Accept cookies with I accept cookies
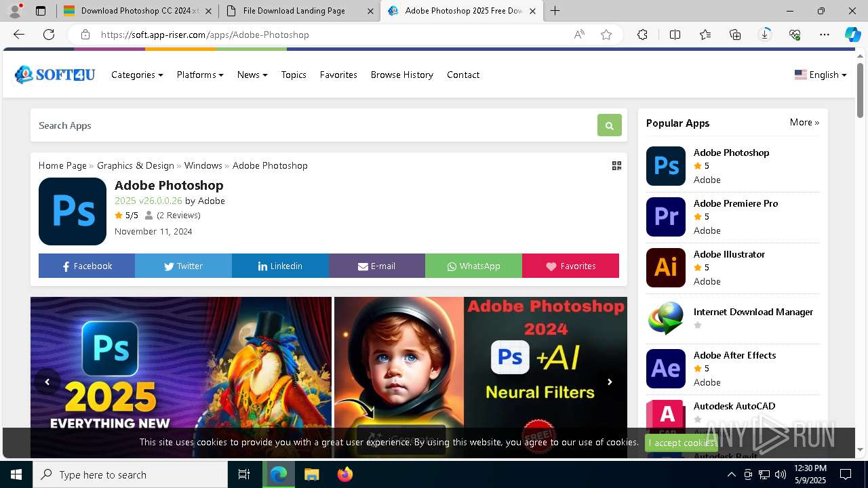This screenshot has width=868, height=488. (x=681, y=443)
